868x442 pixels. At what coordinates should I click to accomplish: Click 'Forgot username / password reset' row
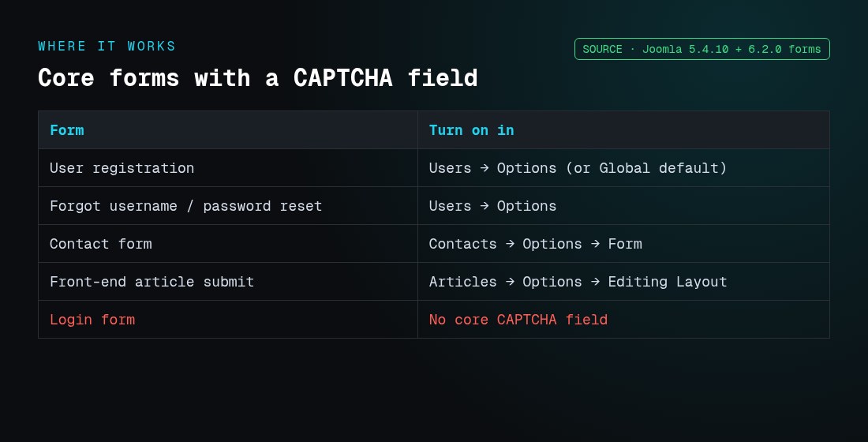pos(434,206)
